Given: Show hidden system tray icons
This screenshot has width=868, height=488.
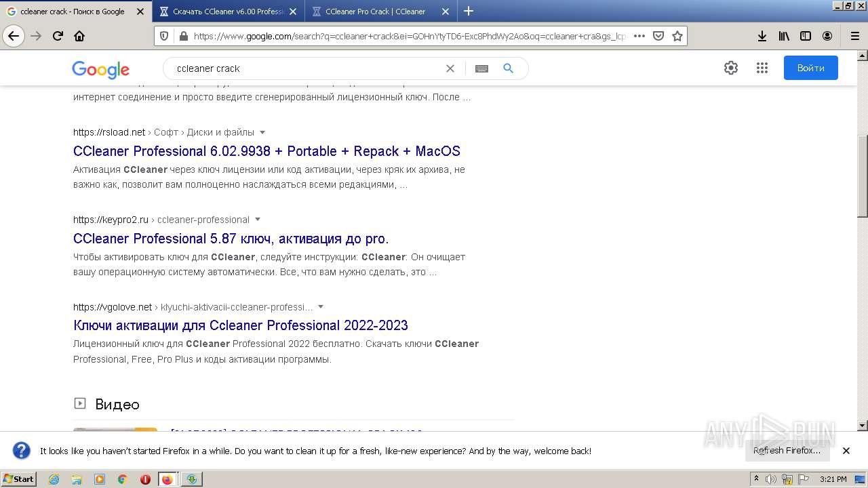Looking at the screenshot, I should pos(756,479).
